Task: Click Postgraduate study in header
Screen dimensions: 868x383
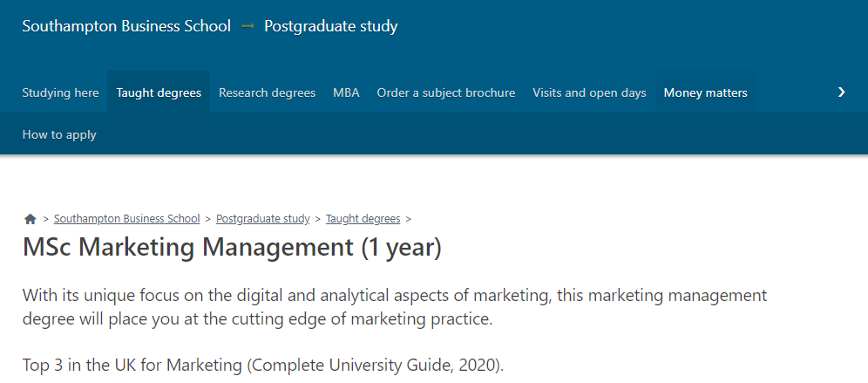Action: [x=331, y=26]
